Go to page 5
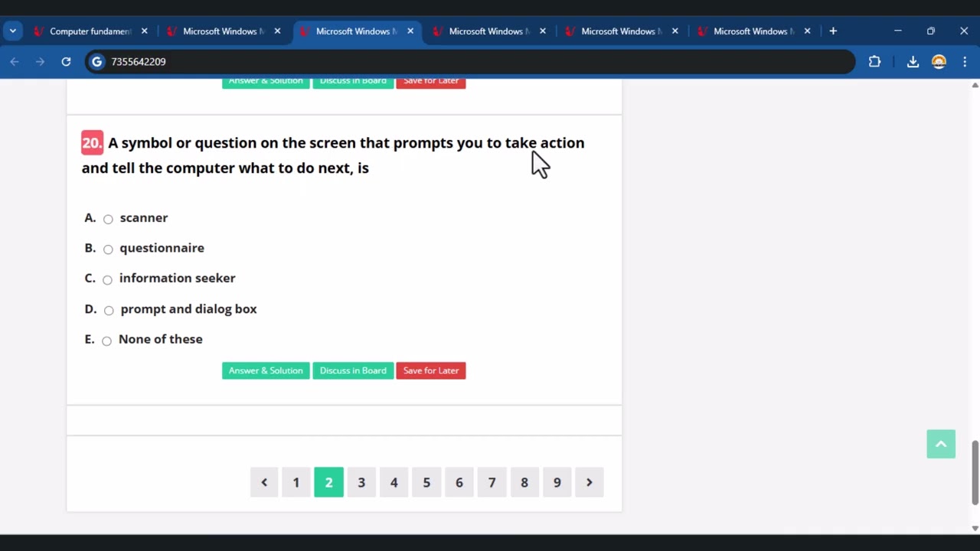Screen dimensions: 980x551 click(x=426, y=482)
